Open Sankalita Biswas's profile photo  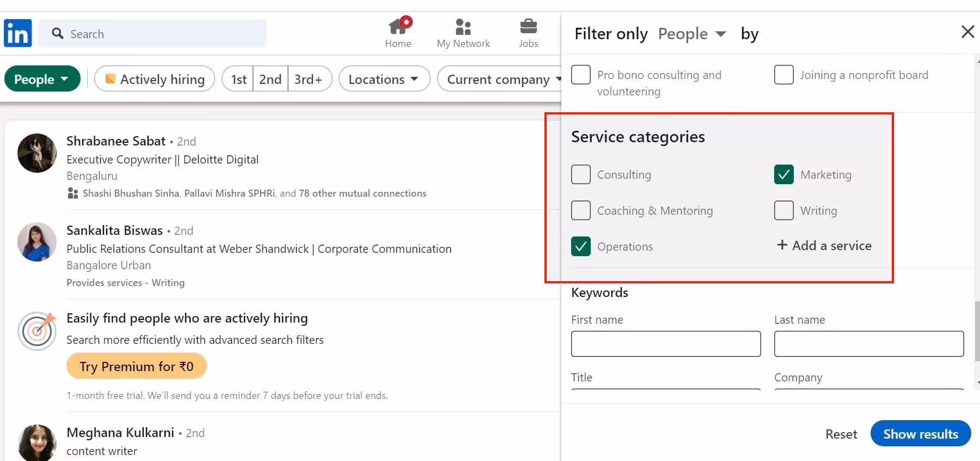click(x=37, y=242)
